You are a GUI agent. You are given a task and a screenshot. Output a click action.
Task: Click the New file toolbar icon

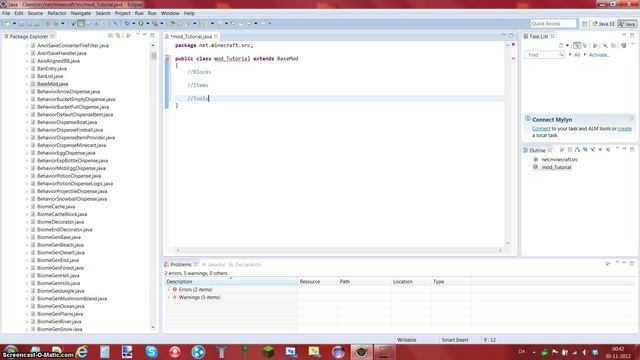coord(7,24)
